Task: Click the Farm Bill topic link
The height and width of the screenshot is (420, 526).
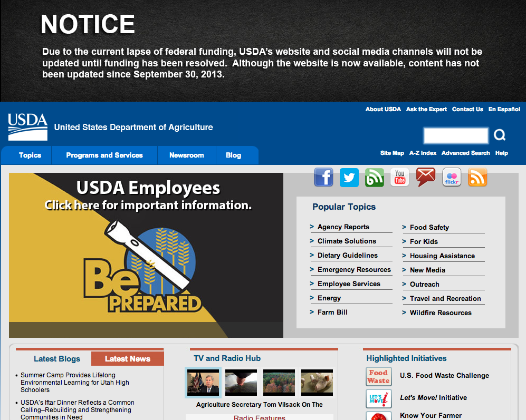Action: click(x=332, y=312)
